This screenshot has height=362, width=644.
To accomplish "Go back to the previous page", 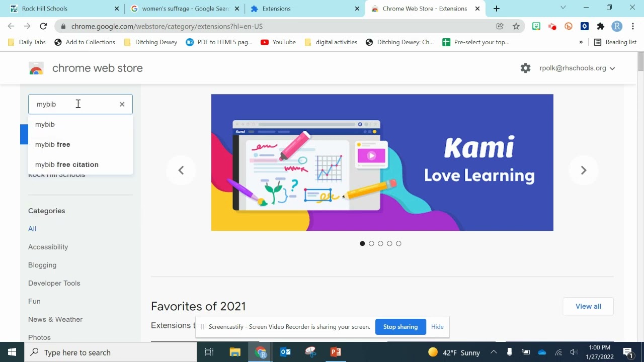I will [x=11, y=26].
